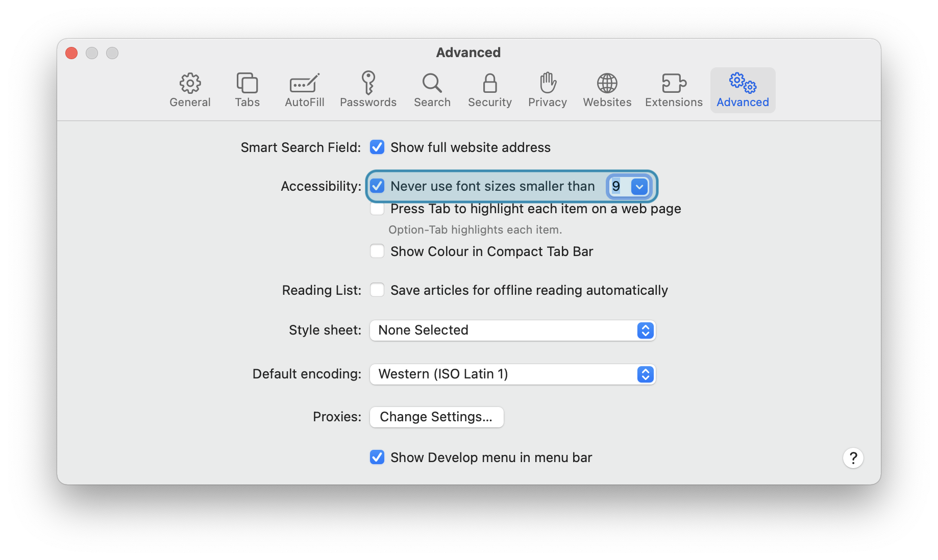
Task: Check Show Colour in Compact Tab Bar
Action: (x=377, y=251)
